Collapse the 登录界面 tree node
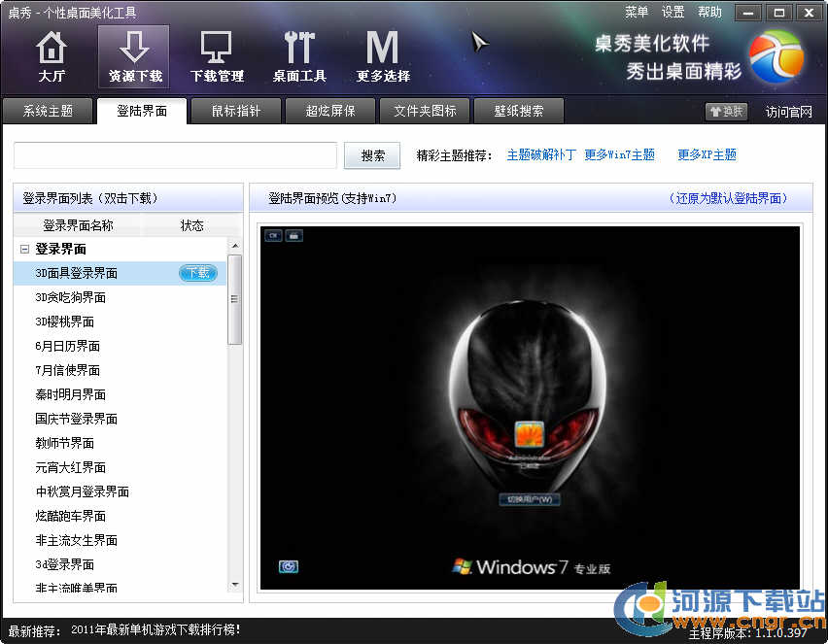This screenshot has width=828, height=644. click(24, 250)
